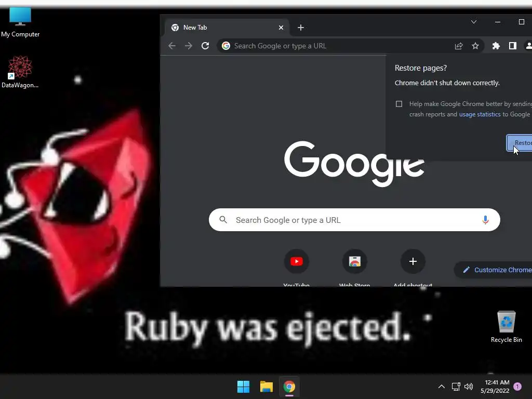Show hidden system tray icons
Screen dimensions: 532x399
click(442, 387)
